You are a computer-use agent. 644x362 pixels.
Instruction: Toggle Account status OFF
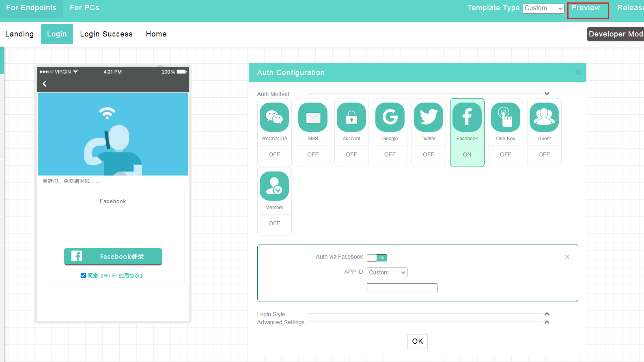(x=351, y=154)
